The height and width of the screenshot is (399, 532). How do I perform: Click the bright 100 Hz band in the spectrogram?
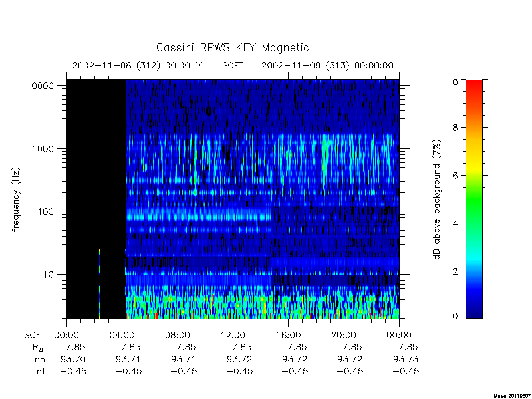(x=198, y=215)
